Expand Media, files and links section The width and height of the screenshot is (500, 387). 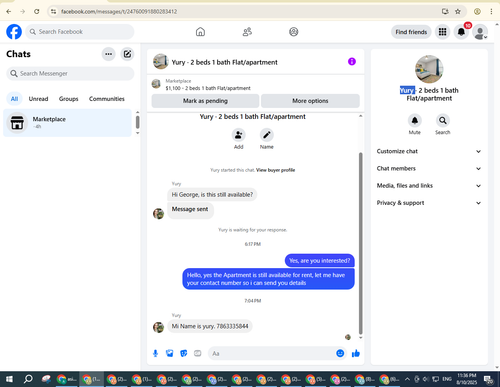click(x=429, y=186)
